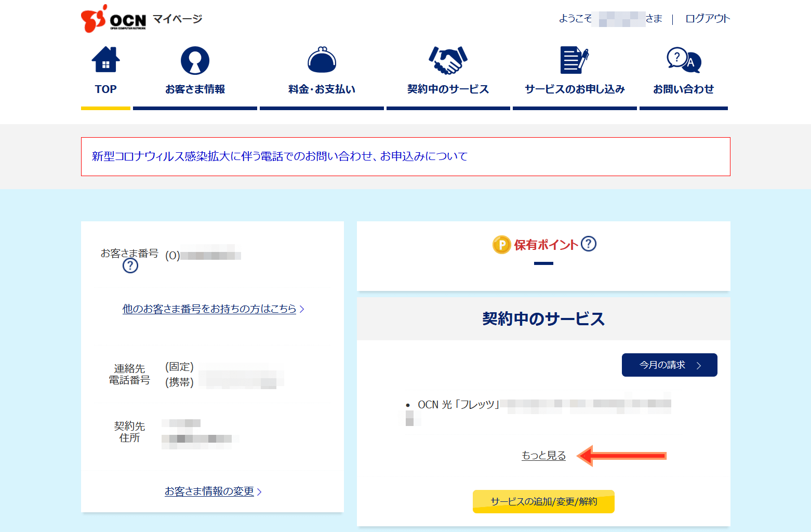The width and height of the screenshot is (811, 532).
Task: Click the マイページ header text
Action: [x=177, y=19]
